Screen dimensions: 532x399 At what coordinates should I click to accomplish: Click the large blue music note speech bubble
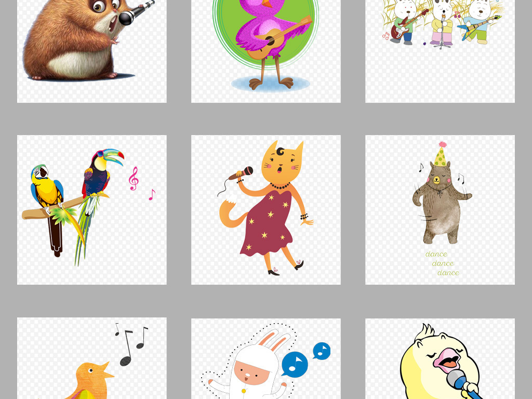point(295,364)
